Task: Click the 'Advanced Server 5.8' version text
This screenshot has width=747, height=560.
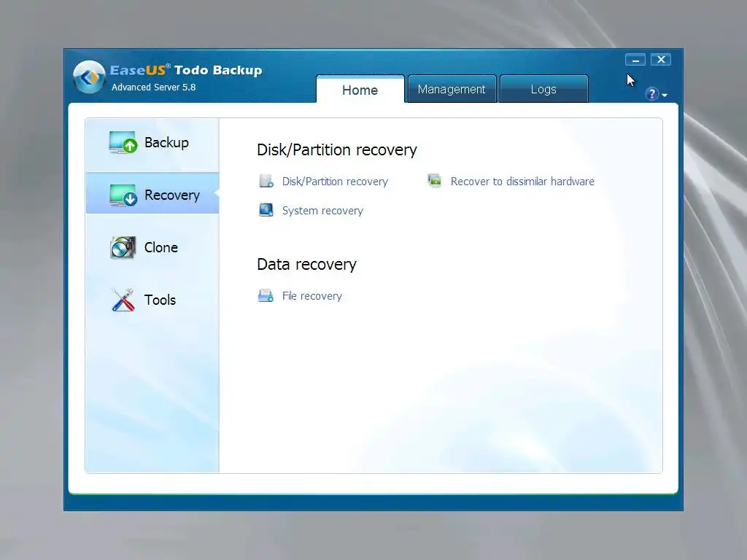Action: click(x=153, y=87)
